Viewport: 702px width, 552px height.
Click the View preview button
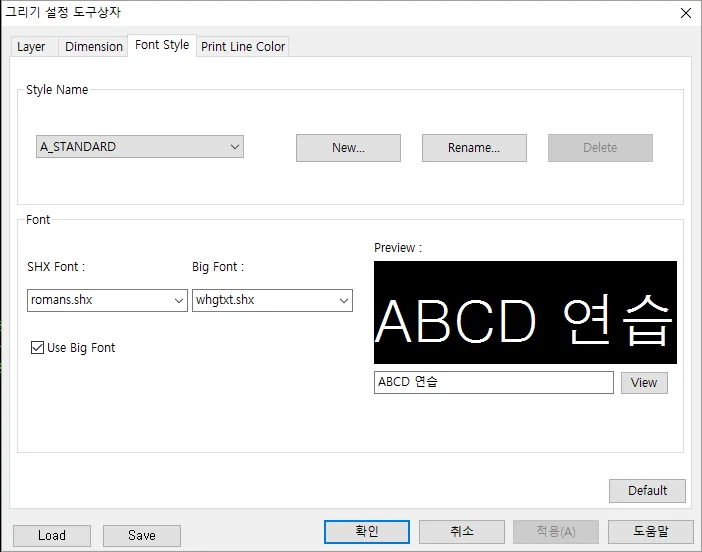click(x=644, y=383)
